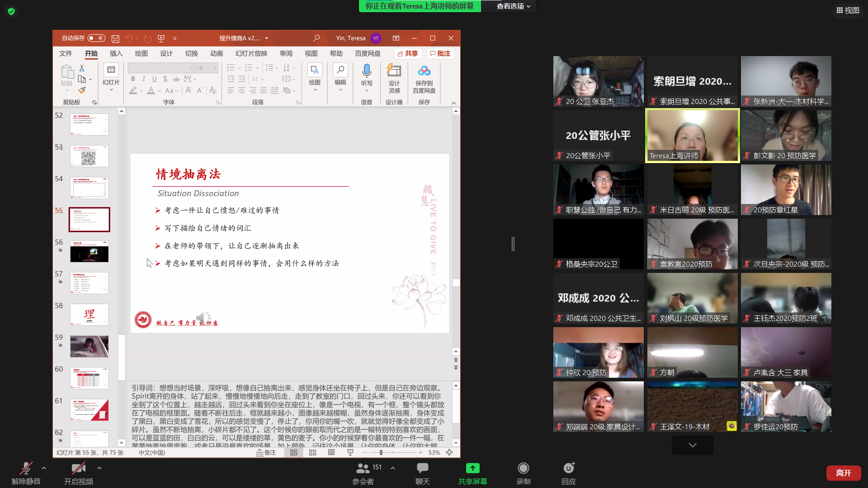Switch to slide sorter view

point(312,452)
